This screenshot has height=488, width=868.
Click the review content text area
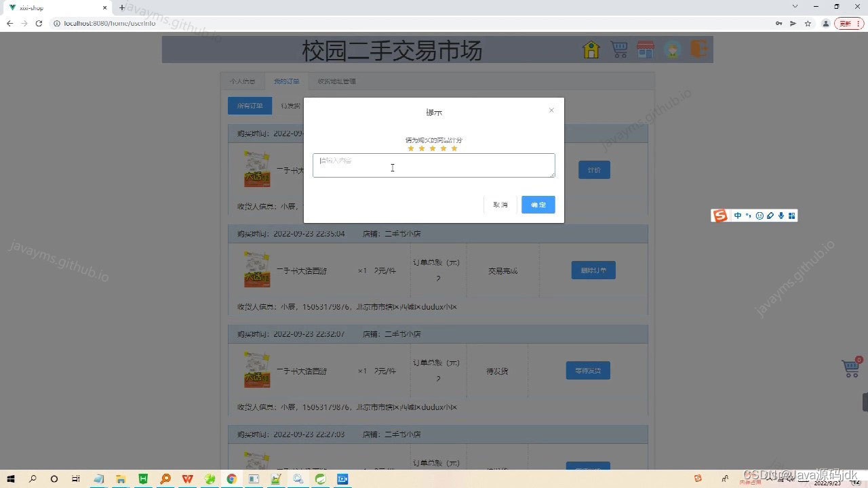click(434, 165)
